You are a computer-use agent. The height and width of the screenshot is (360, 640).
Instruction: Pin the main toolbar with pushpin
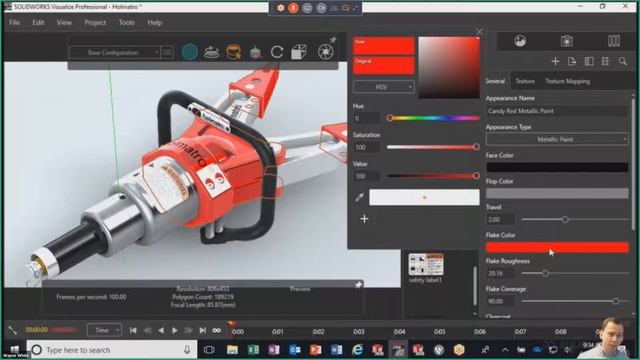(x=333, y=40)
